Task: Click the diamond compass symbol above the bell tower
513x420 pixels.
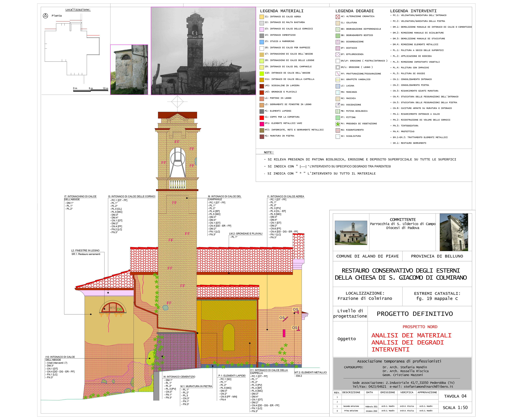Action: pos(177,102)
